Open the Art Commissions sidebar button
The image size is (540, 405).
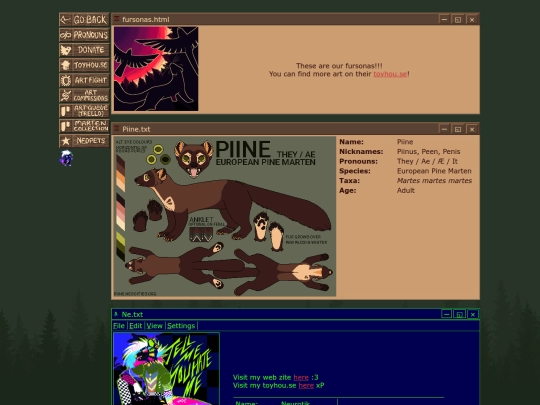point(84,95)
